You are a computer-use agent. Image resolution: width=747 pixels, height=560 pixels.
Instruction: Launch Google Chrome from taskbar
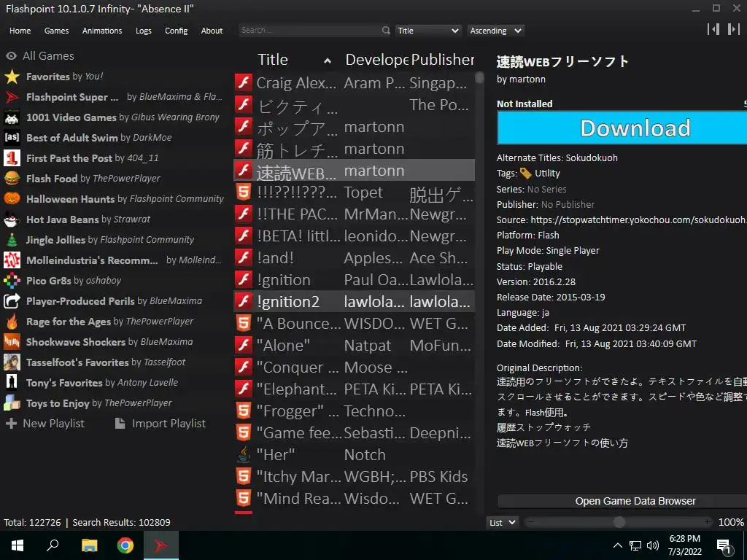(x=125, y=545)
